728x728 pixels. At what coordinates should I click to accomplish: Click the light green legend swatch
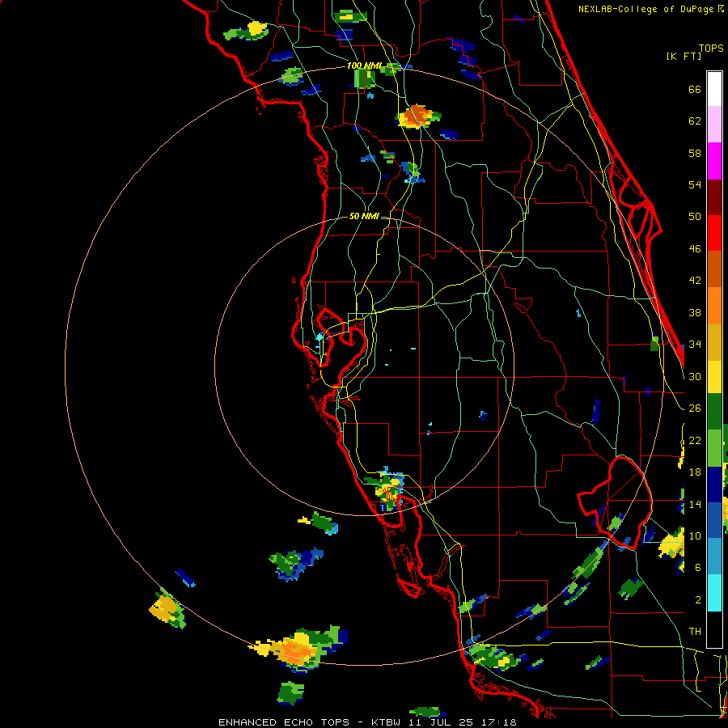[714, 448]
